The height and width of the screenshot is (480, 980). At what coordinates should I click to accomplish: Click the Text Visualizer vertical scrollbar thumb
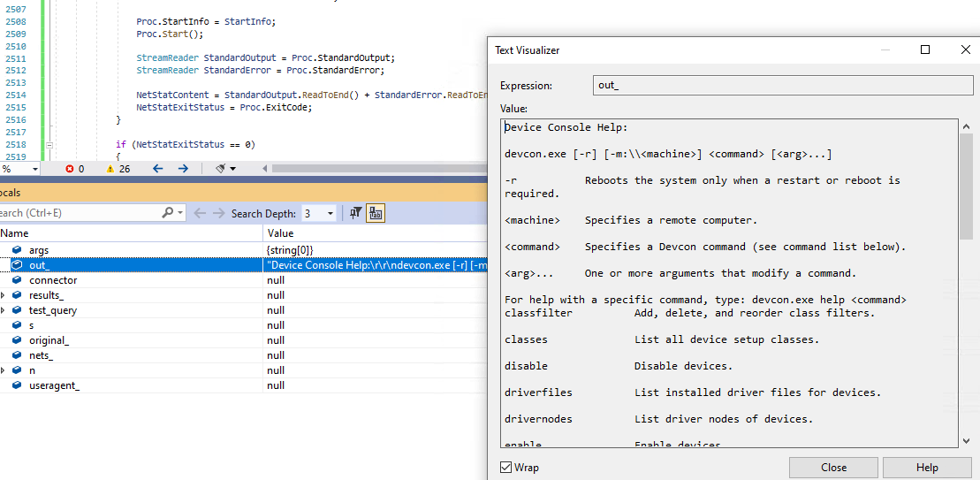[966, 186]
